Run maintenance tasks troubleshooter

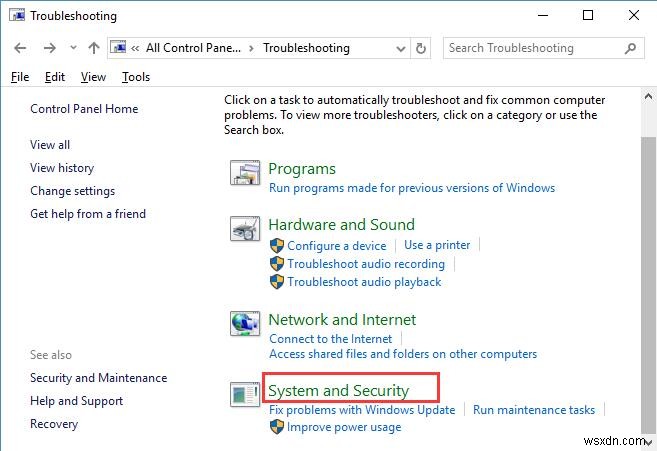534,410
